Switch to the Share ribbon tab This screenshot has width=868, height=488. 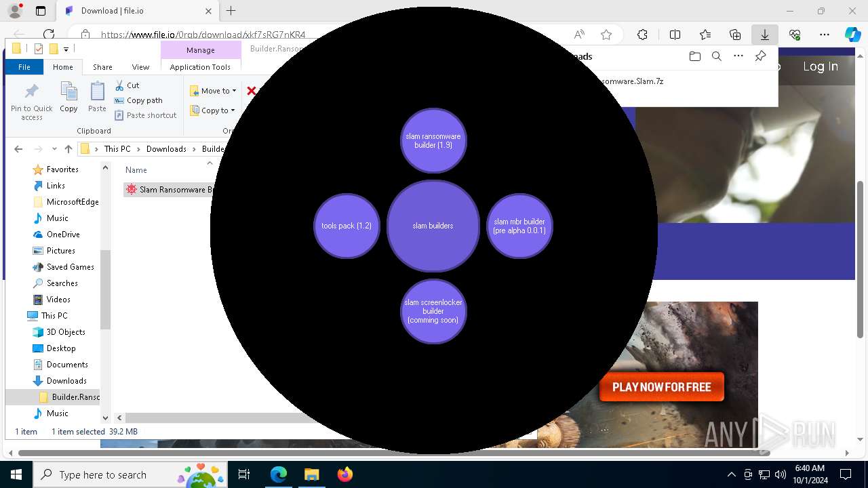102,67
